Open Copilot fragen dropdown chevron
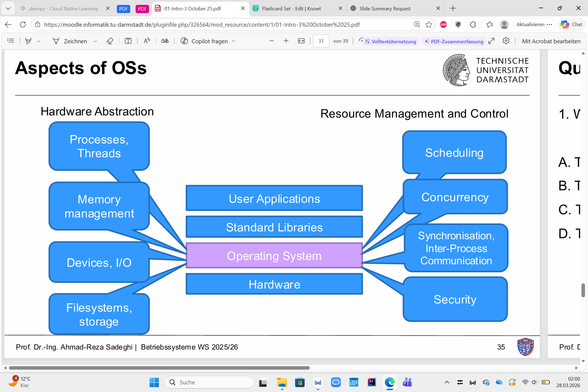 point(234,41)
